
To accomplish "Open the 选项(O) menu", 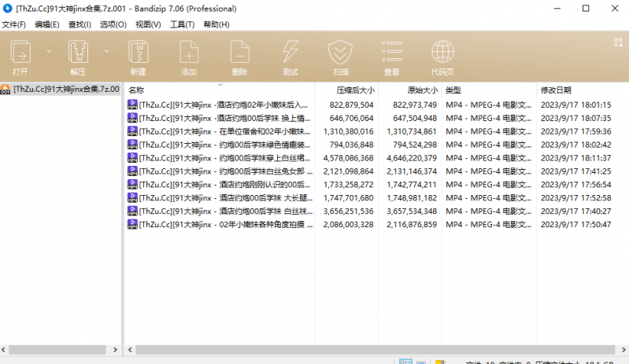I will pyautogui.click(x=113, y=24).
